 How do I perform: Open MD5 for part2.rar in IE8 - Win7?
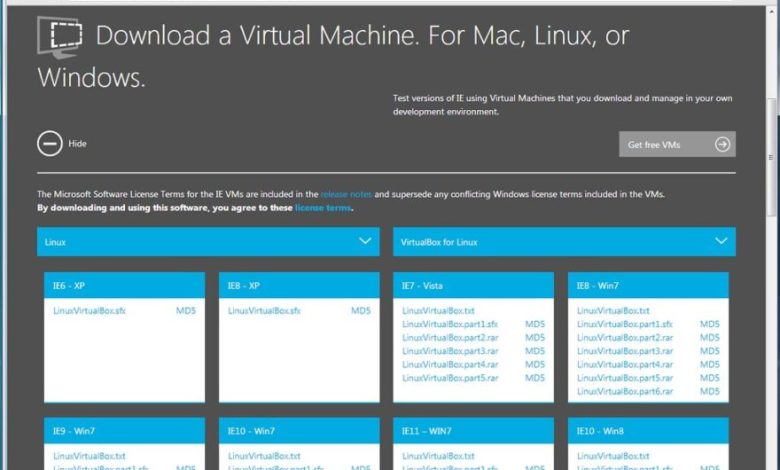coord(710,338)
